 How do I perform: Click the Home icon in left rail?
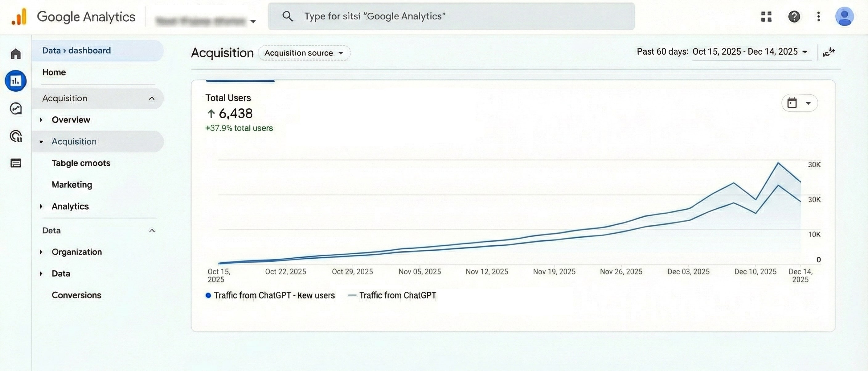tap(16, 54)
